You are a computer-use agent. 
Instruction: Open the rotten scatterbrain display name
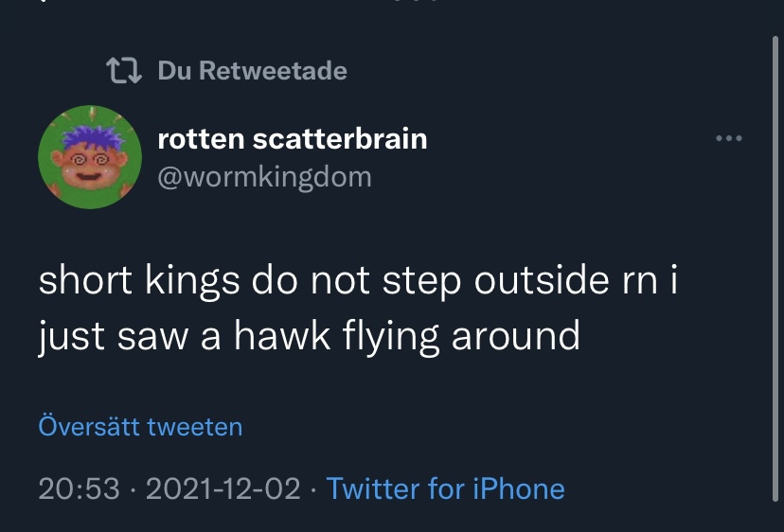coord(292,139)
